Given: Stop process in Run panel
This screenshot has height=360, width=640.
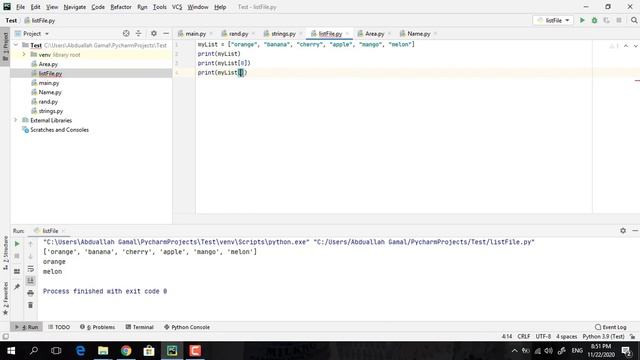Looking at the screenshot, I should click(17, 256).
